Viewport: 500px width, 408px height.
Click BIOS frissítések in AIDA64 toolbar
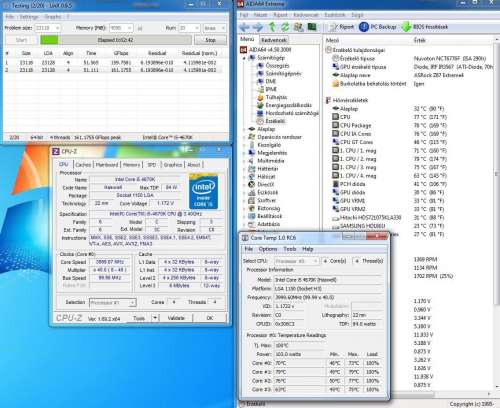(x=425, y=27)
